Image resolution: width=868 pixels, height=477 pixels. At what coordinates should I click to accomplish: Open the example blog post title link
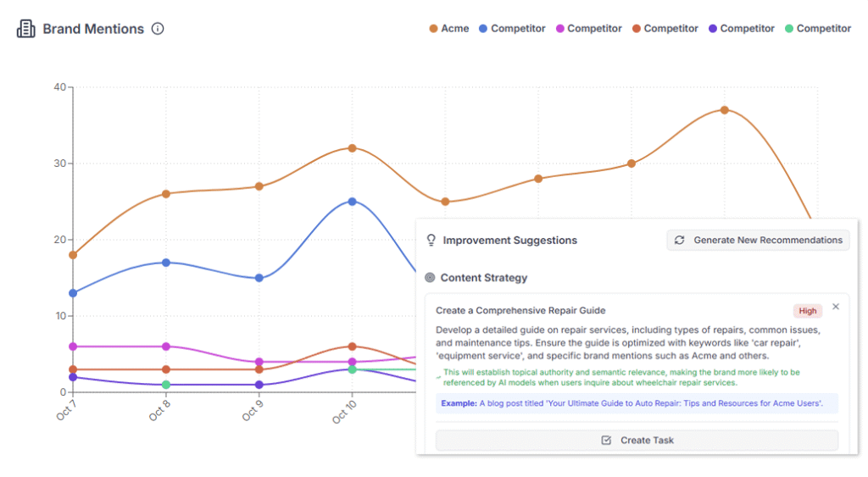click(650, 403)
